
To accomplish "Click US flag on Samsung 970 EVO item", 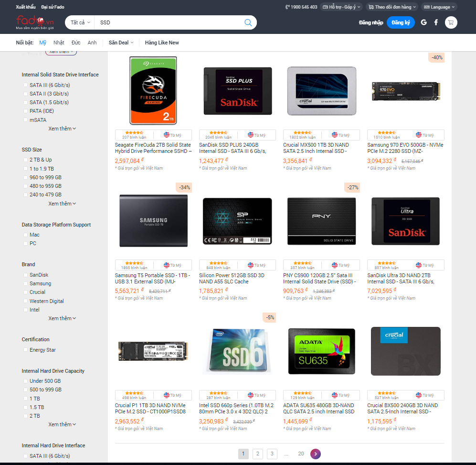I will (x=419, y=135).
